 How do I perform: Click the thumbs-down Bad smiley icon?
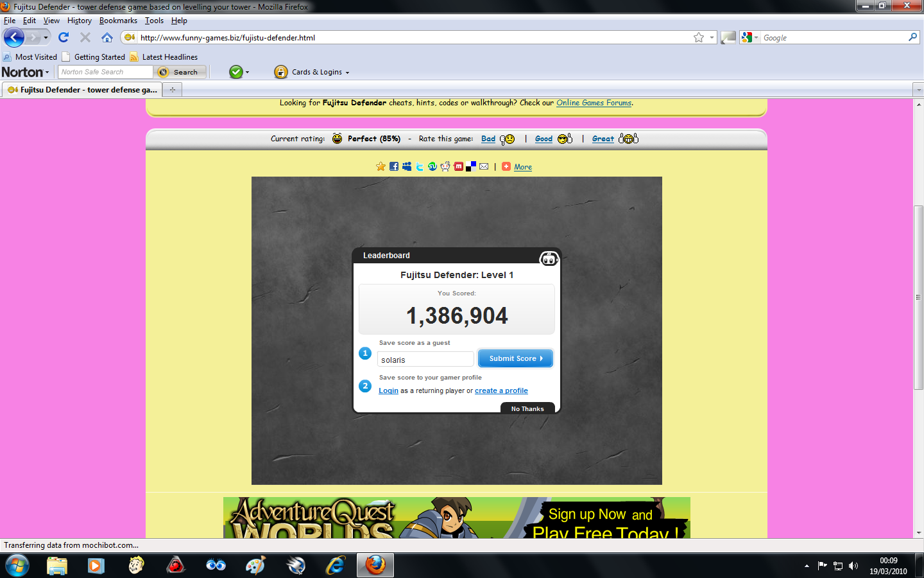tap(507, 139)
